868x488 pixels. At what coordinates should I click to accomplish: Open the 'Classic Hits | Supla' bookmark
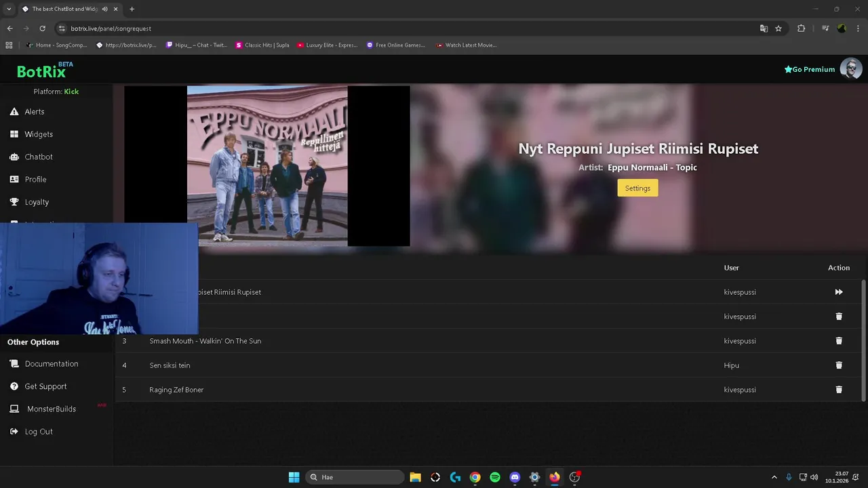click(262, 45)
